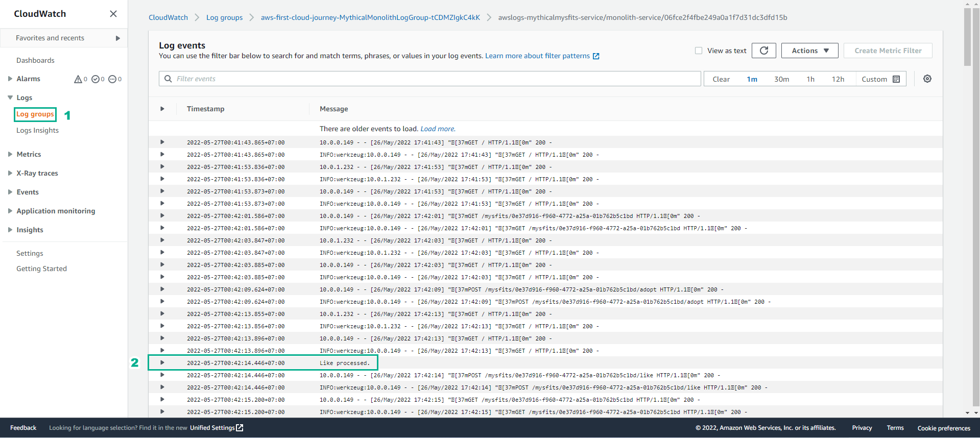Toggle the View as text checkbox
980x438 pixels.
[x=699, y=51]
